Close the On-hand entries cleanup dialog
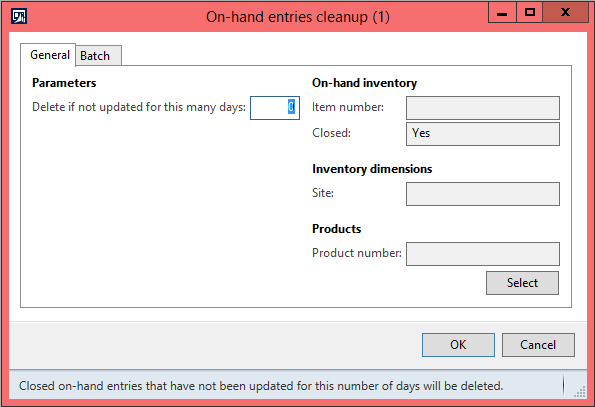 pos(565,13)
